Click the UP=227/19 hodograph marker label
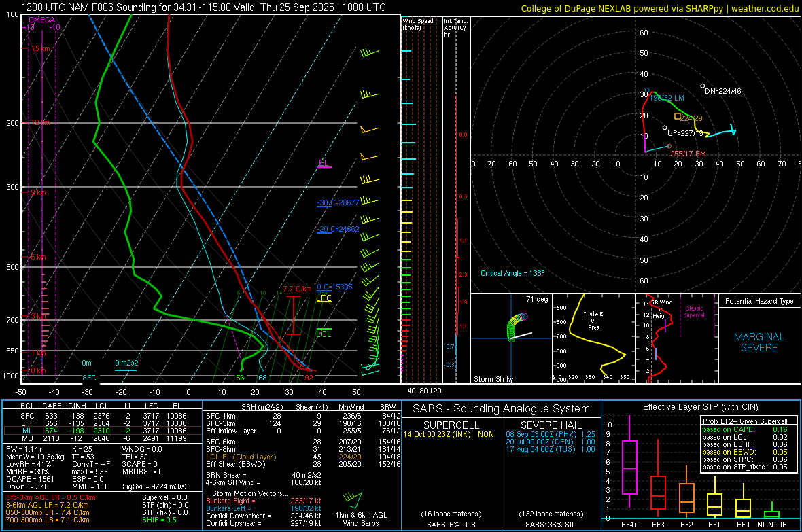The image size is (802, 532). pyautogui.click(x=685, y=133)
